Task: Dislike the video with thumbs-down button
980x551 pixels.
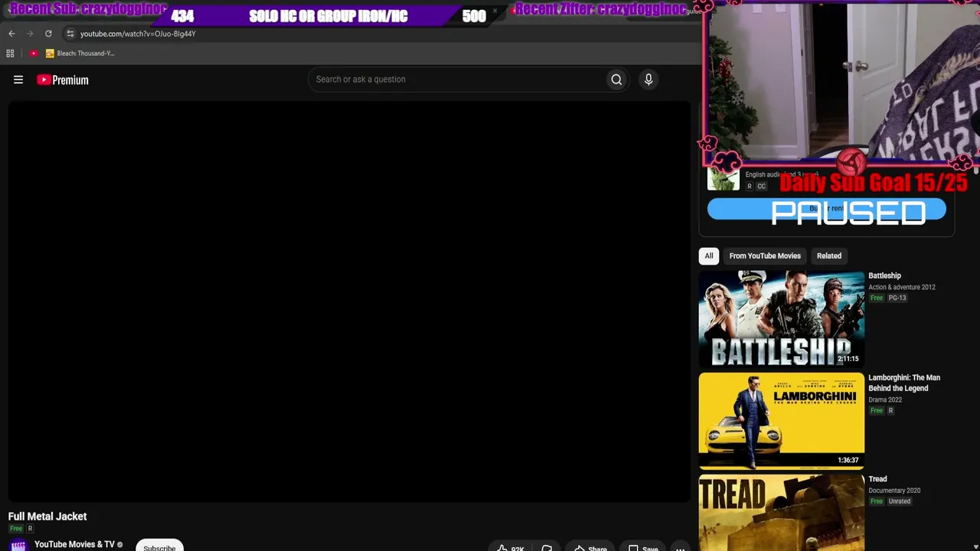Action: pos(547,548)
